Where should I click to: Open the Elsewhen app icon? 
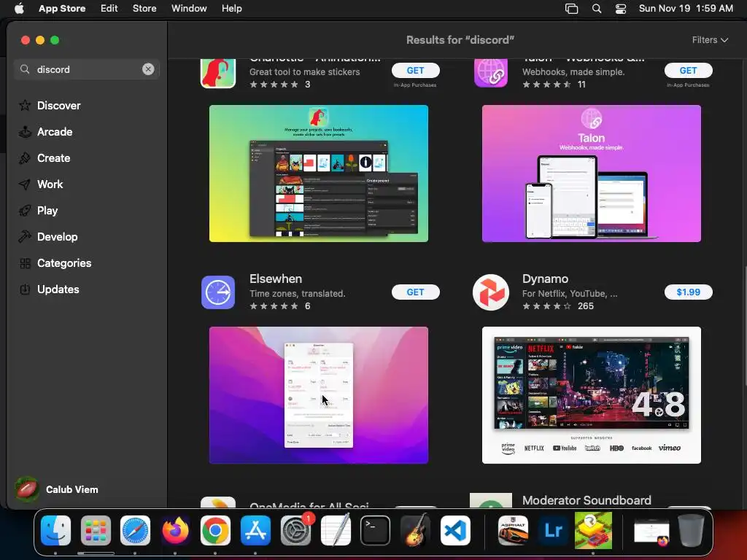tap(218, 292)
